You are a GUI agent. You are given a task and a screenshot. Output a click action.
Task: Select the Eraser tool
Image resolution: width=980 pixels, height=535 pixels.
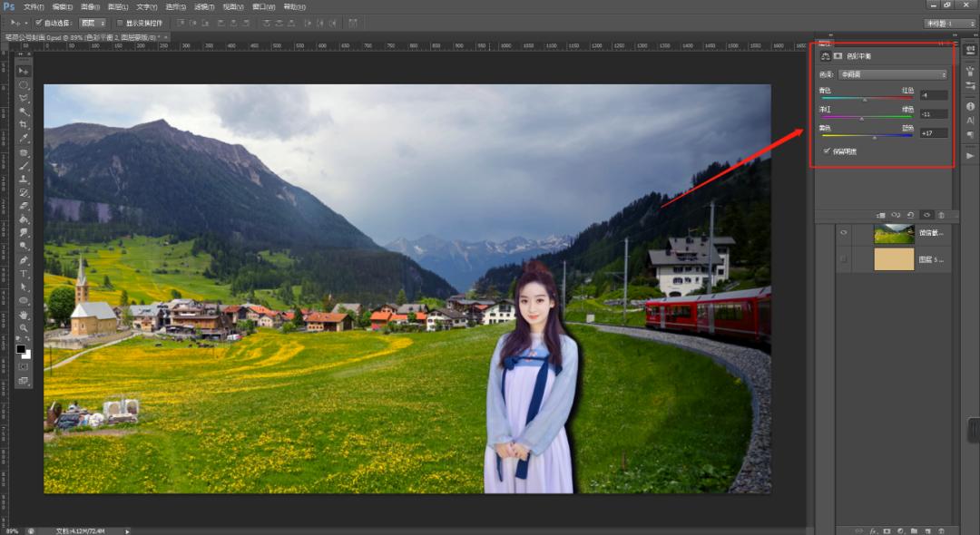[x=24, y=205]
